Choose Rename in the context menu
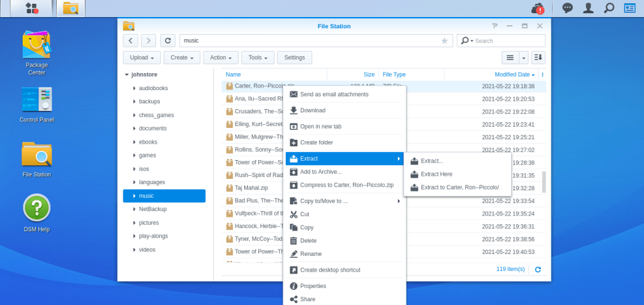This screenshot has height=305, width=644. point(310,254)
